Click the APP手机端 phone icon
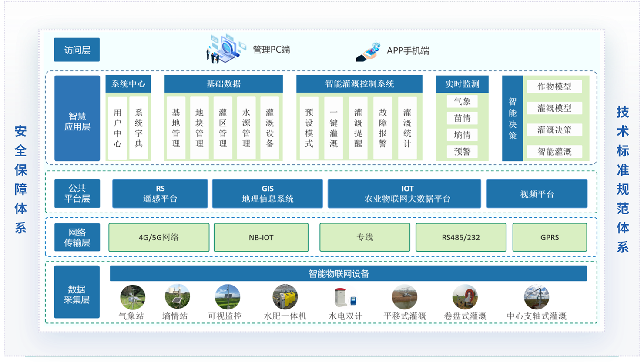The image size is (644, 362). click(369, 51)
